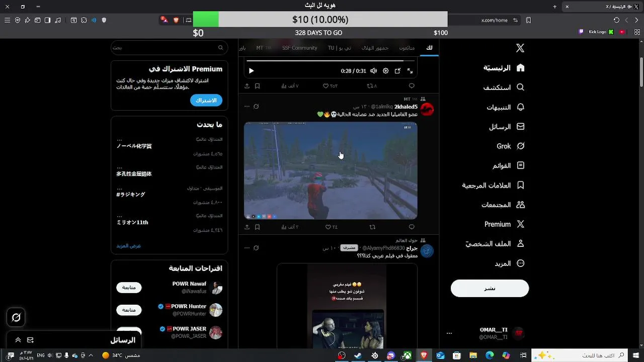This screenshot has height=362, width=644.
Task: Open Steam from the taskbar
Action: 358,355
